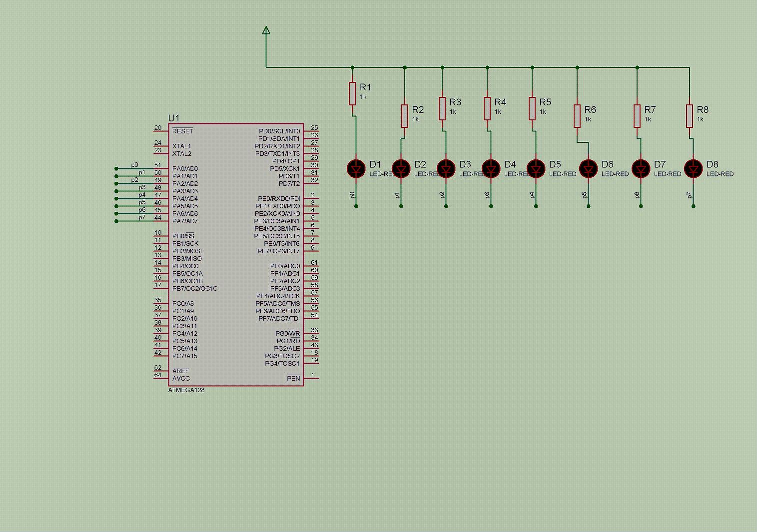Select LED D8 symbol
Viewport: 757px width, 532px height.
point(694,169)
